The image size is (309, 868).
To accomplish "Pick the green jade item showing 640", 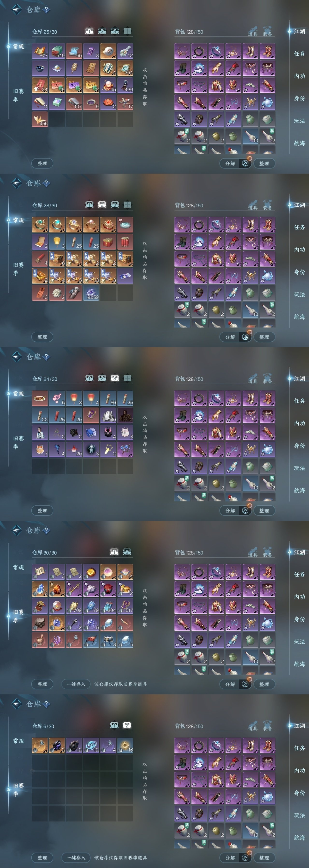I will [57, 51].
